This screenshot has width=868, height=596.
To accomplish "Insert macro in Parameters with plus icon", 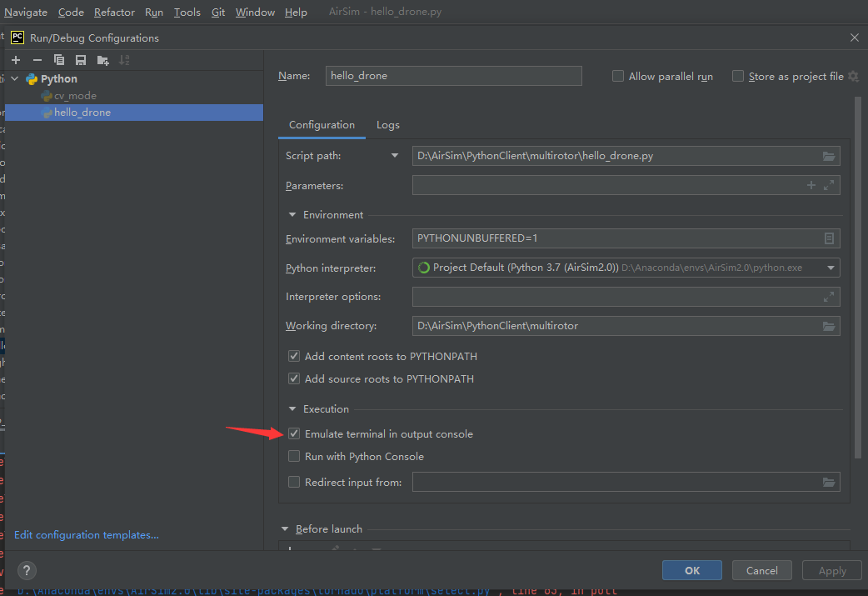I will pos(811,186).
